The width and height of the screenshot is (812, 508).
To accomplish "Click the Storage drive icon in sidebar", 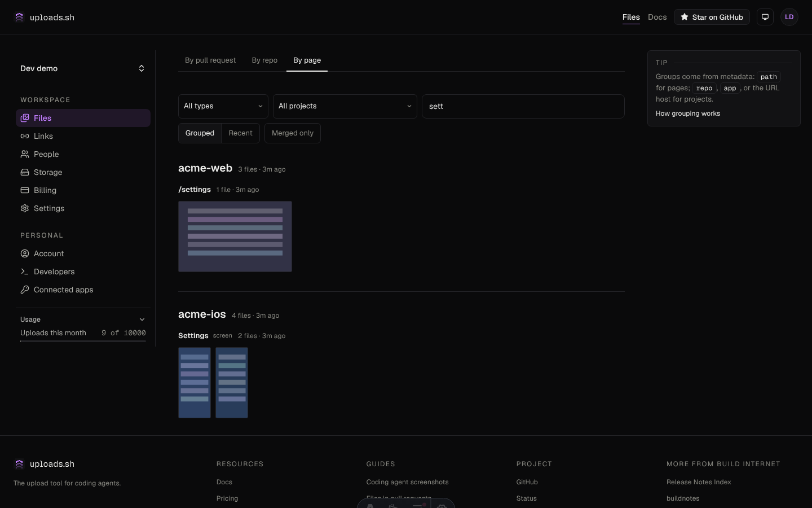I will point(25,172).
